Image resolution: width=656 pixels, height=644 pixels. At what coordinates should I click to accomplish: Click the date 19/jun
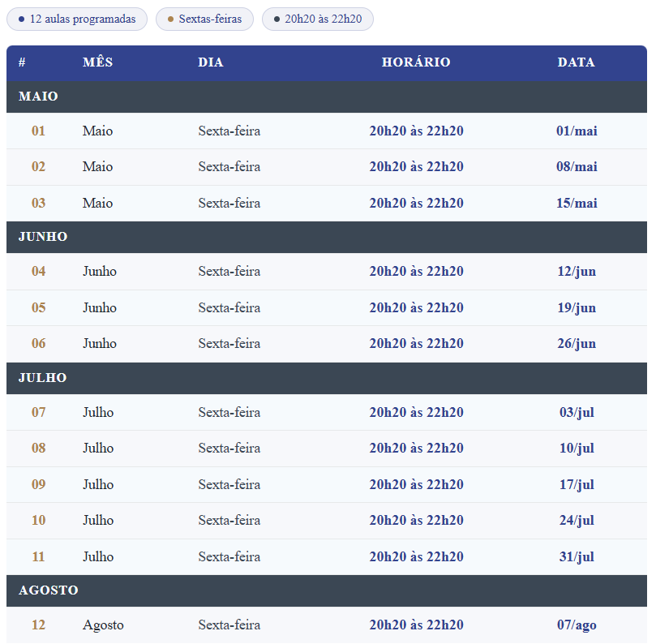577,307
